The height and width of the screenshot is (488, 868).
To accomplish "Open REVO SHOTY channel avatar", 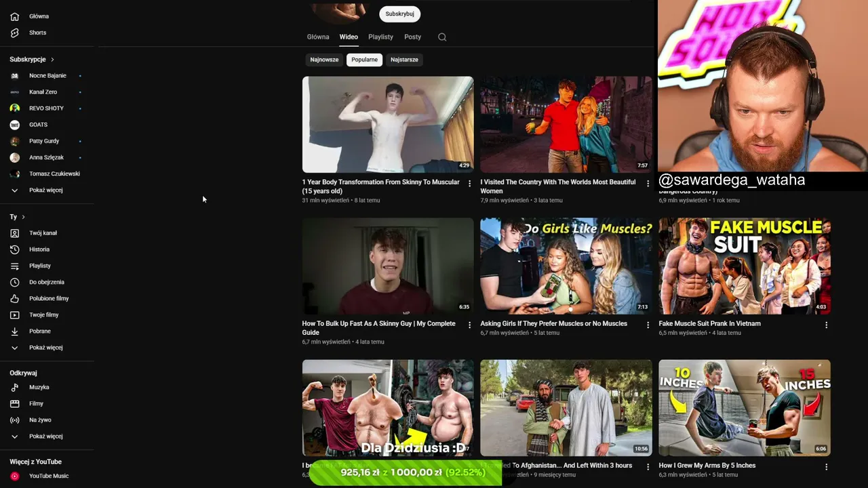I will (x=15, y=108).
